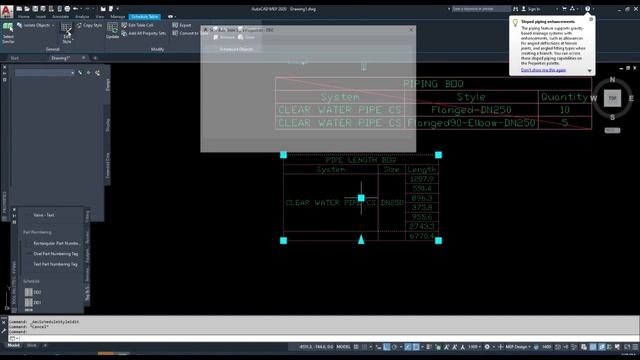Click the search keyword input field
This screenshot has height=360, width=640.
click(x=481, y=9)
